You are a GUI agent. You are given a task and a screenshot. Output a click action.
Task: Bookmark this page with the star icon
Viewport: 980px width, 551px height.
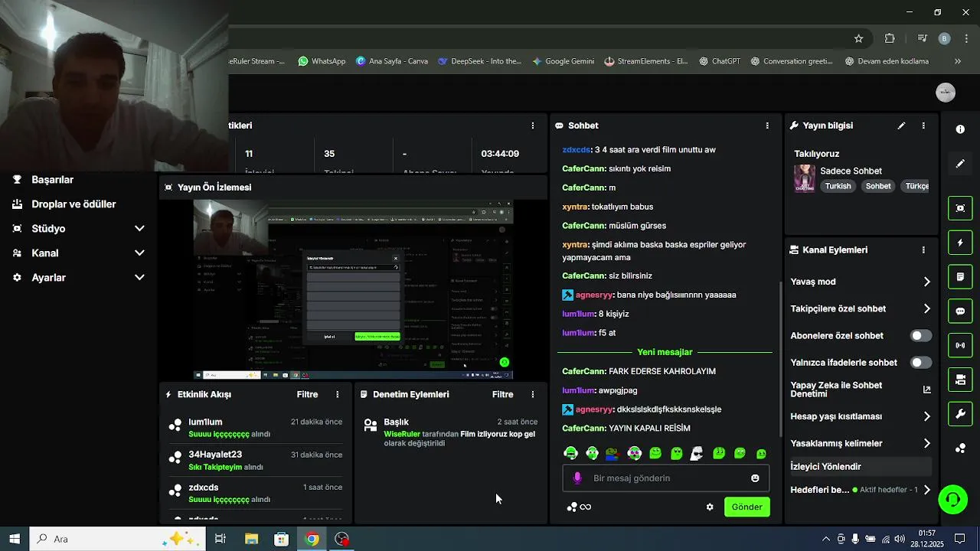[858, 38]
